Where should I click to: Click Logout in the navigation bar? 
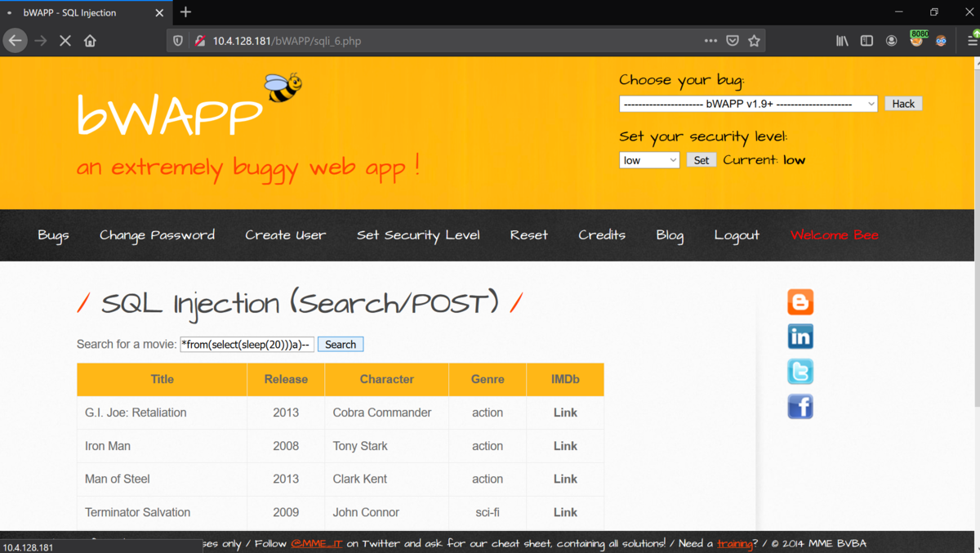click(737, 235)
